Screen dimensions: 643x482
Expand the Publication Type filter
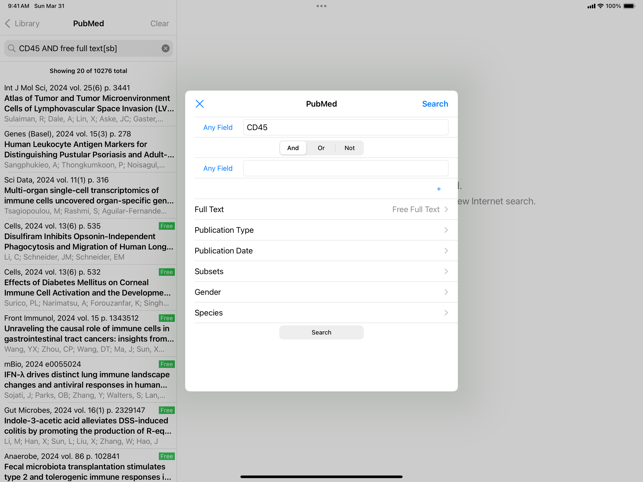(x=321, y=230)
